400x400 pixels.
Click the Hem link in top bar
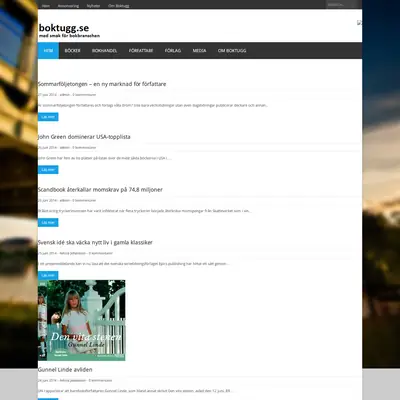pos(46,6)
